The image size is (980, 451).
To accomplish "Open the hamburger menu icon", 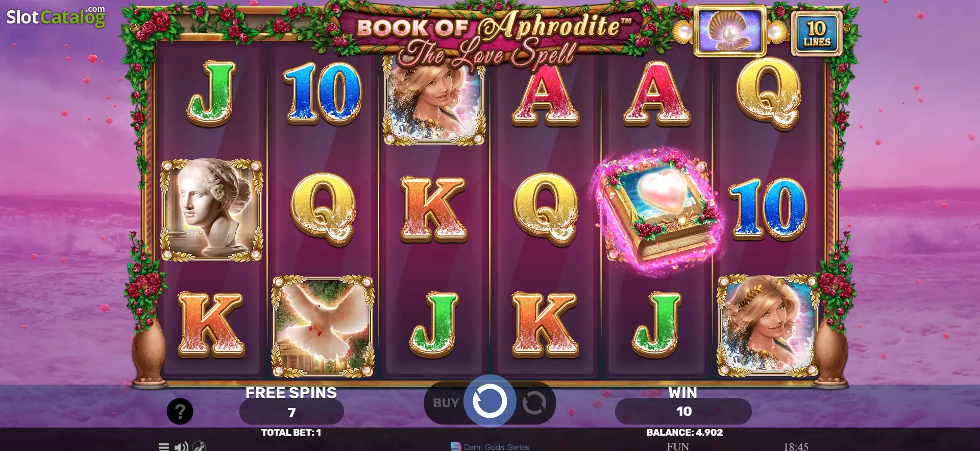I will click(163, 446).
